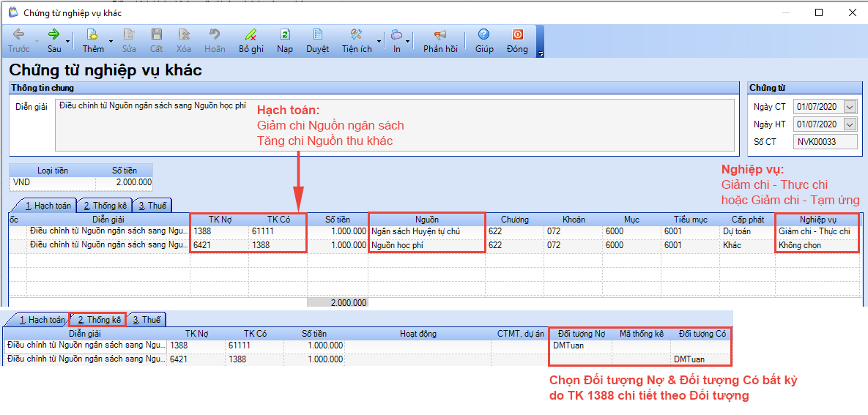The image size is (868, 415).
Task: Open help with Giúp icon
Action: coord(484,41)
